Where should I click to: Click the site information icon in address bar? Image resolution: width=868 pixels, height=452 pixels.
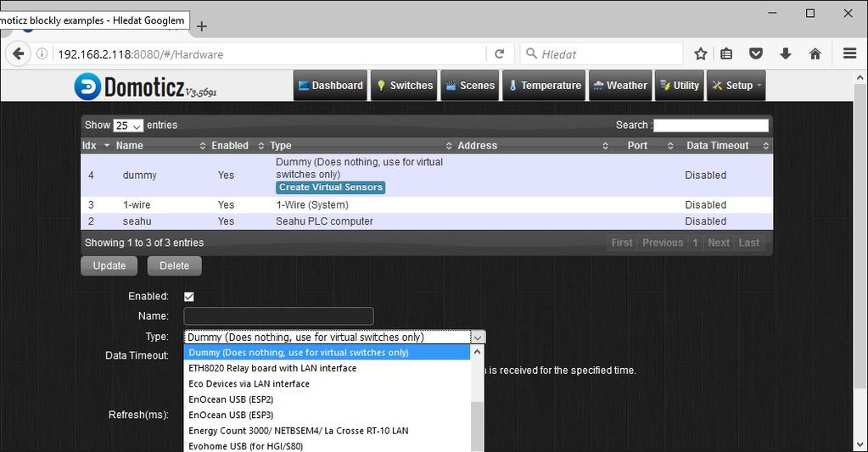tap(42, 54)
